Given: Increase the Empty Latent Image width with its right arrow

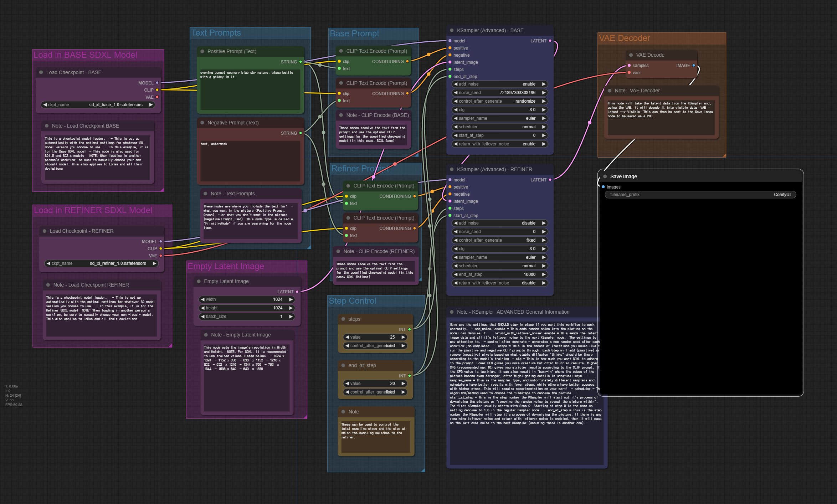Looking at the screenshot, I should (291, 299).
